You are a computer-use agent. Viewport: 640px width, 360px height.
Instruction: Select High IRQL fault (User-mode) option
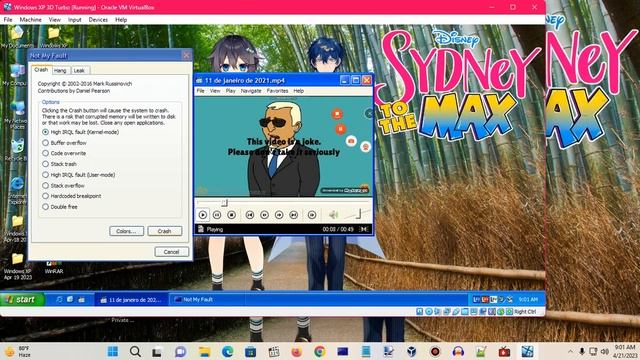79,175
